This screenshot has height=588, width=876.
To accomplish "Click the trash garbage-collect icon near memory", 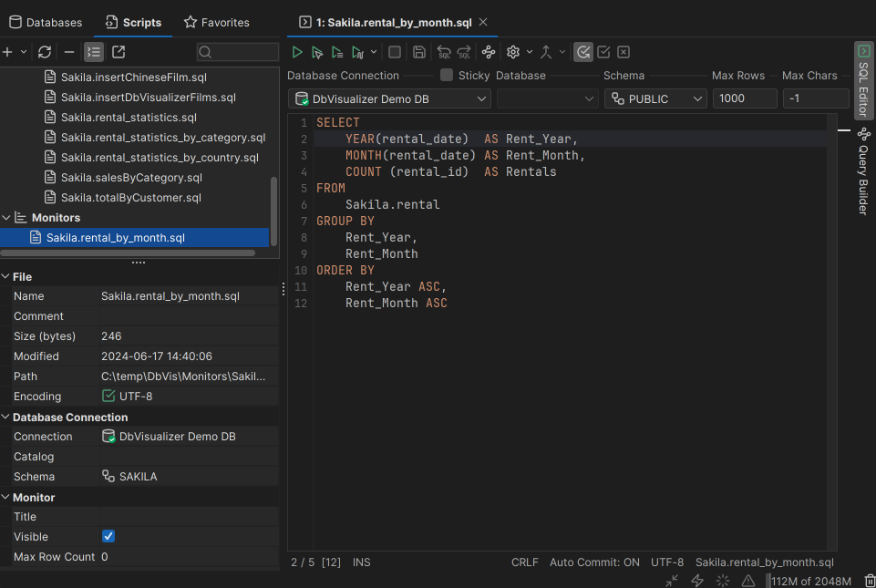I will click(869, 581).
